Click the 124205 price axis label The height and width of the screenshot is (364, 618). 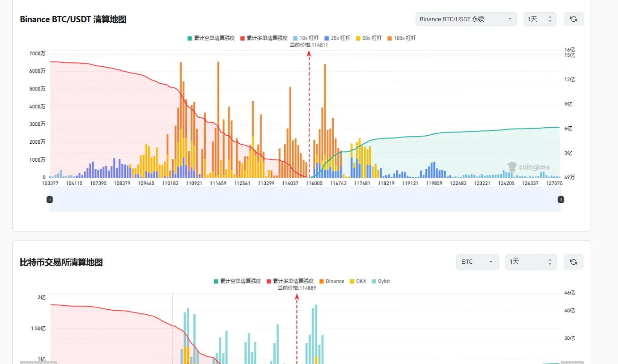coord(506,183)
